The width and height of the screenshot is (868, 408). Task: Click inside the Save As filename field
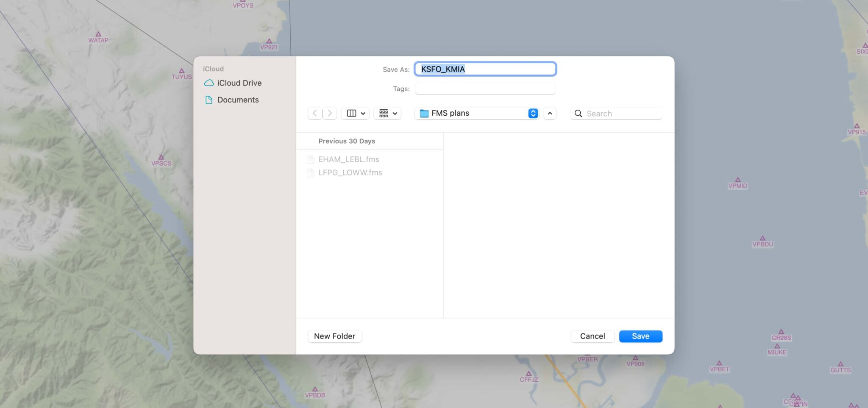tap(485, 69)
